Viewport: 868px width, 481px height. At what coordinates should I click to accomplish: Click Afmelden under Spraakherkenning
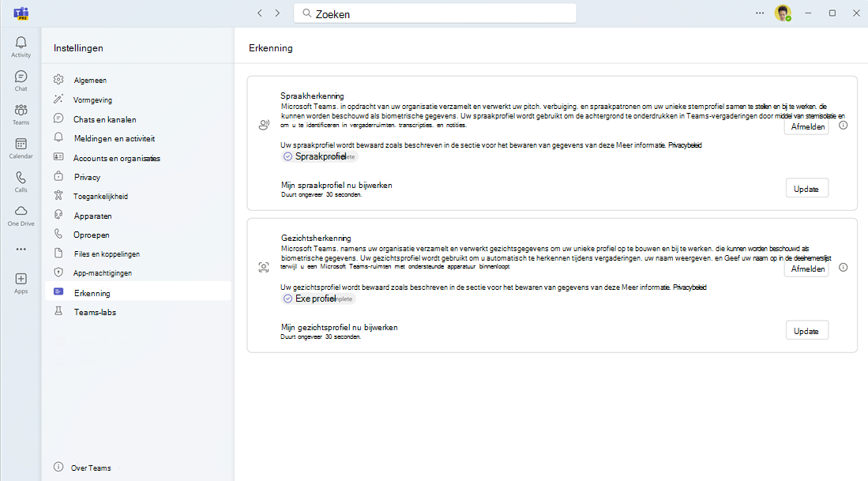coord(807,126)
